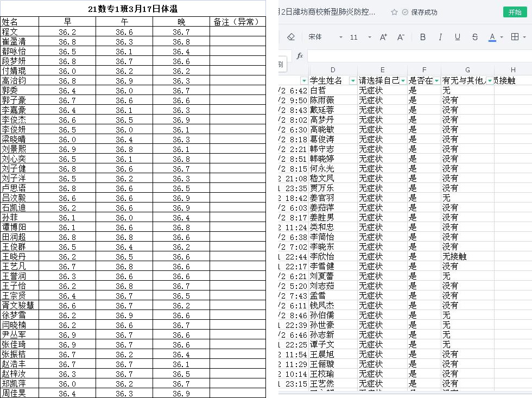Click the title 21数专1班3月17日体温
The image size is (532, 398).
pos(132,9)
